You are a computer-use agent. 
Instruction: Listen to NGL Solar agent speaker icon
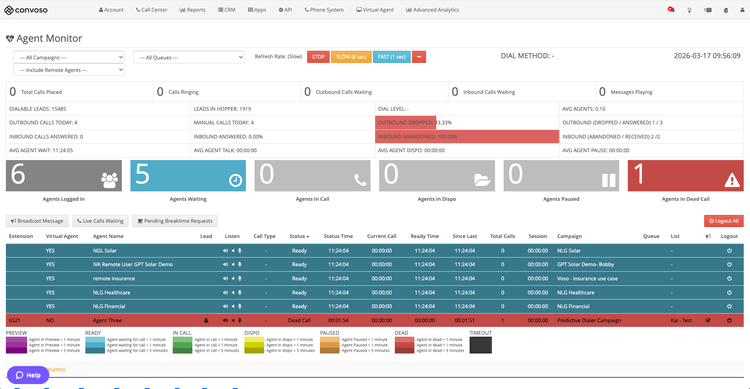225,251
